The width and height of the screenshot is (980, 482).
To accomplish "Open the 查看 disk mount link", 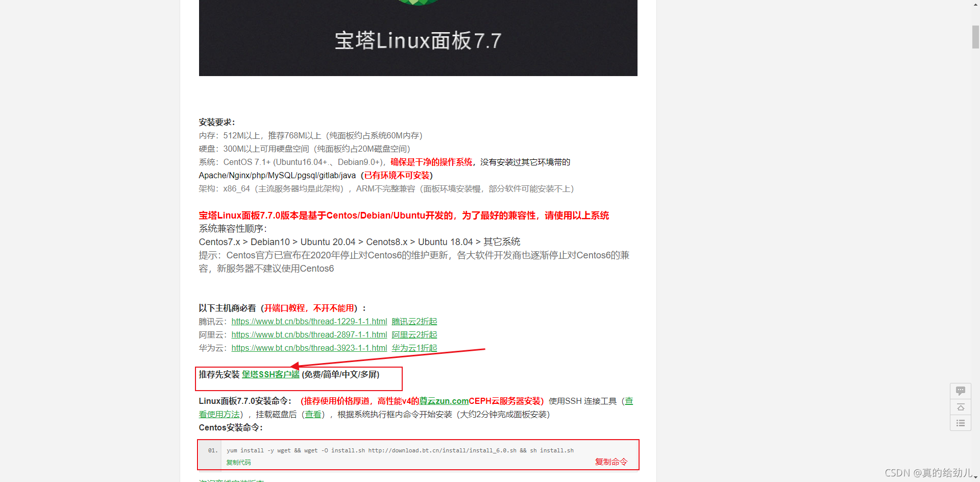I will point(313,415).
